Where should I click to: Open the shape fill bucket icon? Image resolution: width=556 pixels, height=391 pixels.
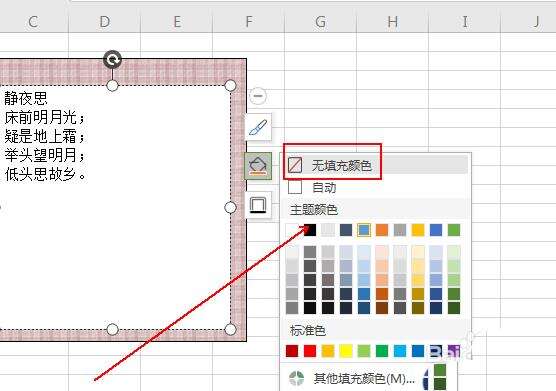pos(258,166)
